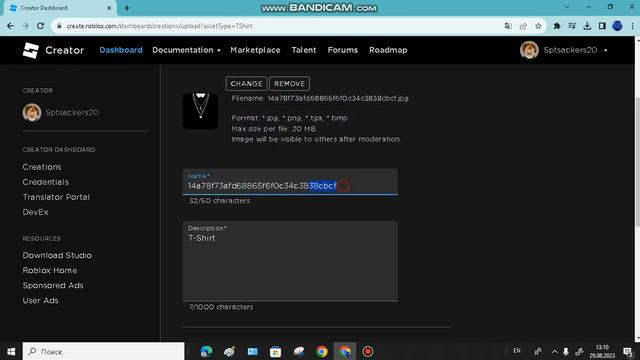Screen dimensions: 640x360
Task: Open User Ads link
Action: coord(40,301)
